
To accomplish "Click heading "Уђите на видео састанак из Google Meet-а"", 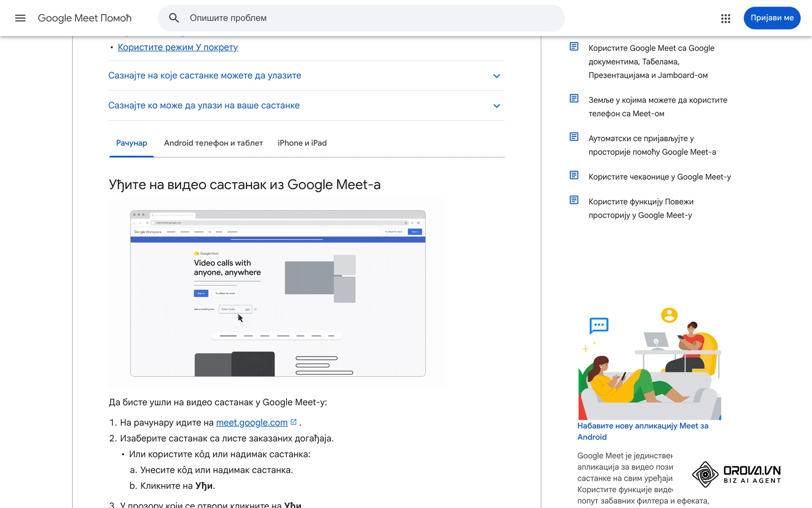I will pyautogui.click(x=245, y=185).
